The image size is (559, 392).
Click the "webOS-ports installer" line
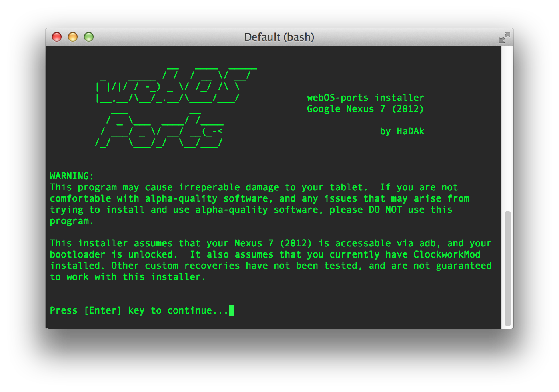365,98
